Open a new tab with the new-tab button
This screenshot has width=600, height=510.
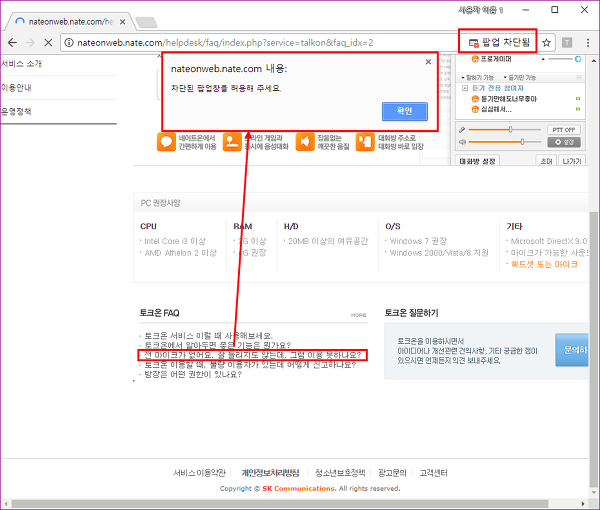147,23
